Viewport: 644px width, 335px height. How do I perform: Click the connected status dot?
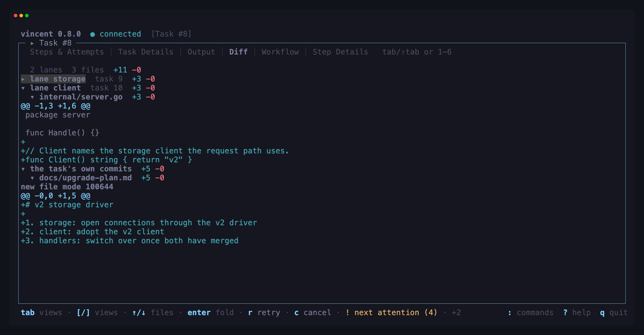tap(93, 34)
